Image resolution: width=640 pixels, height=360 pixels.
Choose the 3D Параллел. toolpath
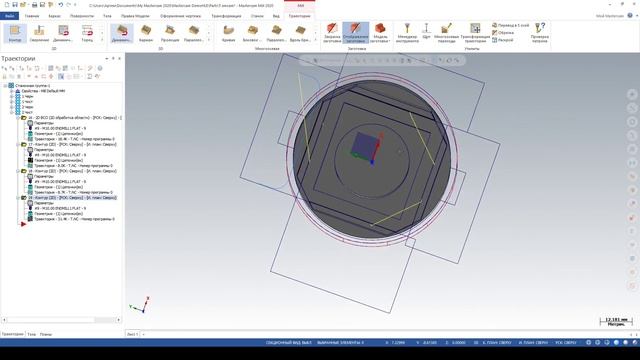coord(193,33)
